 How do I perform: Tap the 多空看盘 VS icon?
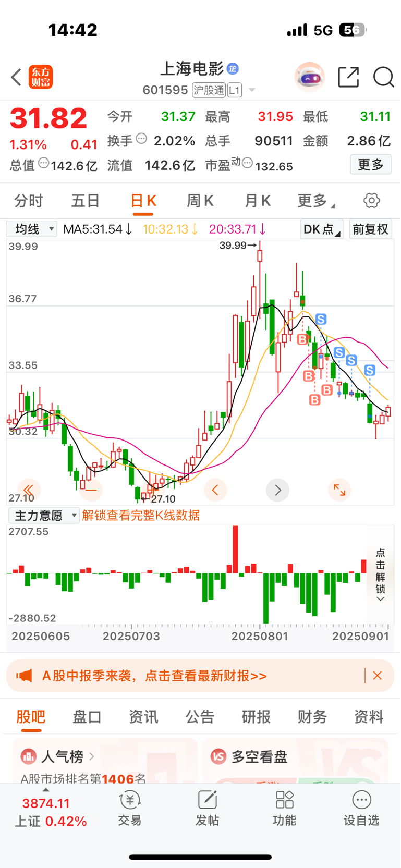click(218, 756)
